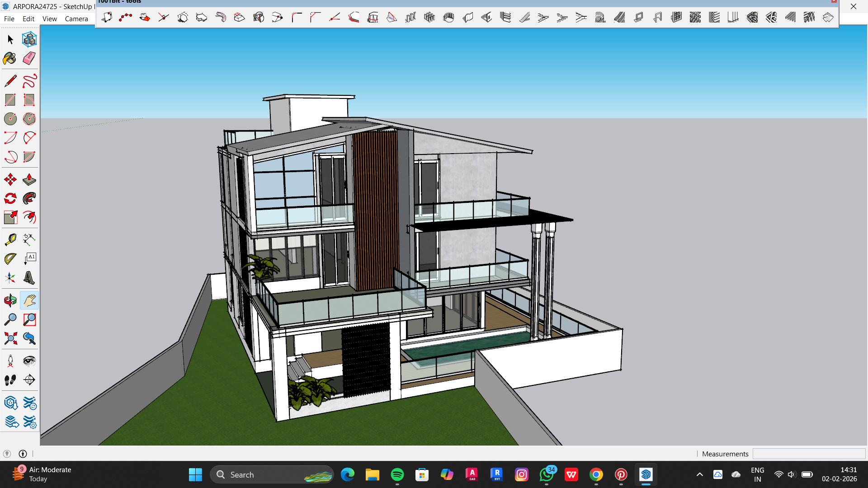Click the Windows taskbar Search box
868x488 pixels.
pyautogui.click(x=271, y=474)
